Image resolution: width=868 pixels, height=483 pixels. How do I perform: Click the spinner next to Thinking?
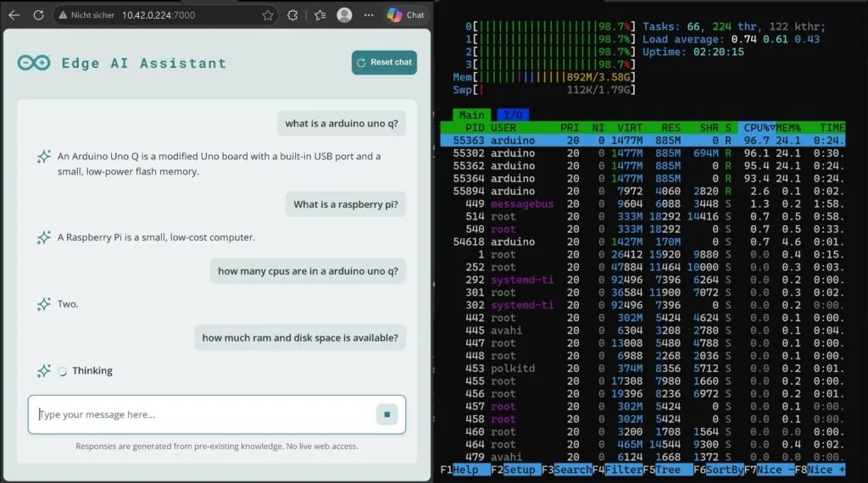pyautogui.click(x=63, y=371)
